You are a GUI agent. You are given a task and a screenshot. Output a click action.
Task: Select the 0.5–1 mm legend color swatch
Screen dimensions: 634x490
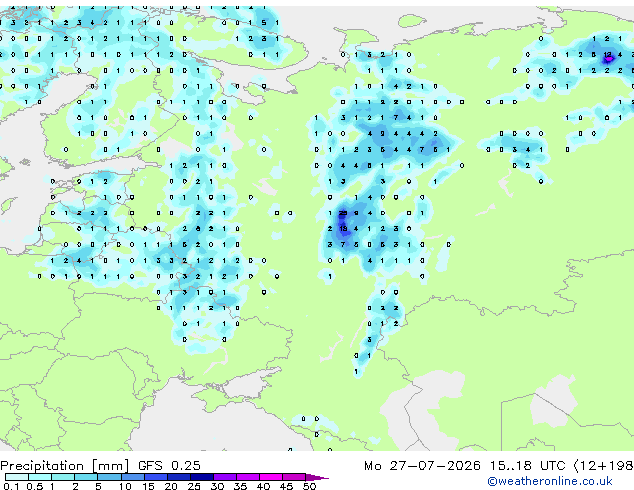point(40,477)
